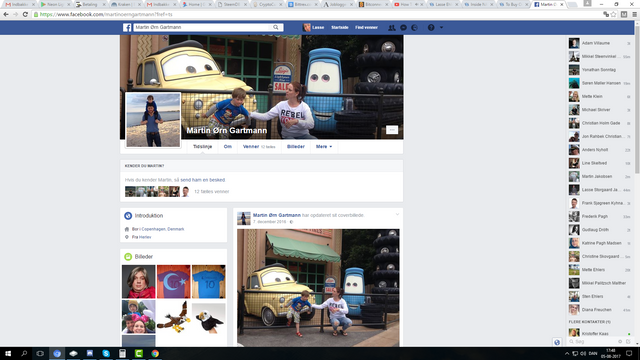Click the address bar URL

[x=106, y=14]
